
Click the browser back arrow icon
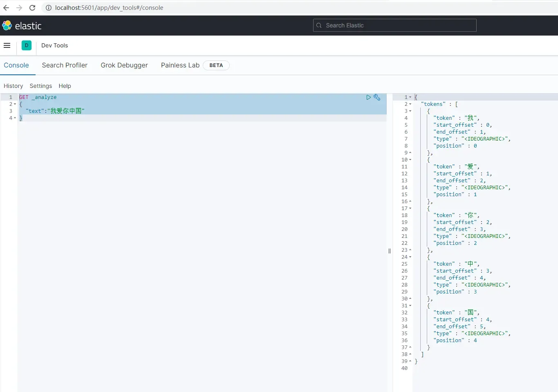coord(6,8)
